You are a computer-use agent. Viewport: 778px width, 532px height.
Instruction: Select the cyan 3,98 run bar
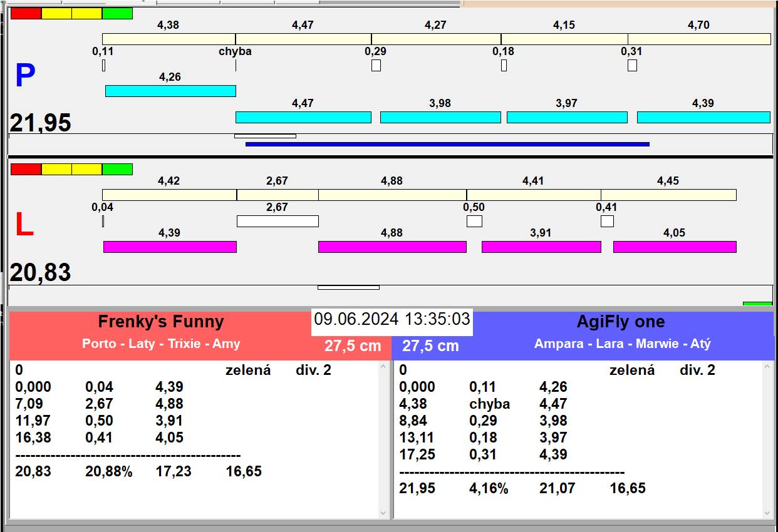[x=440, y=117]
